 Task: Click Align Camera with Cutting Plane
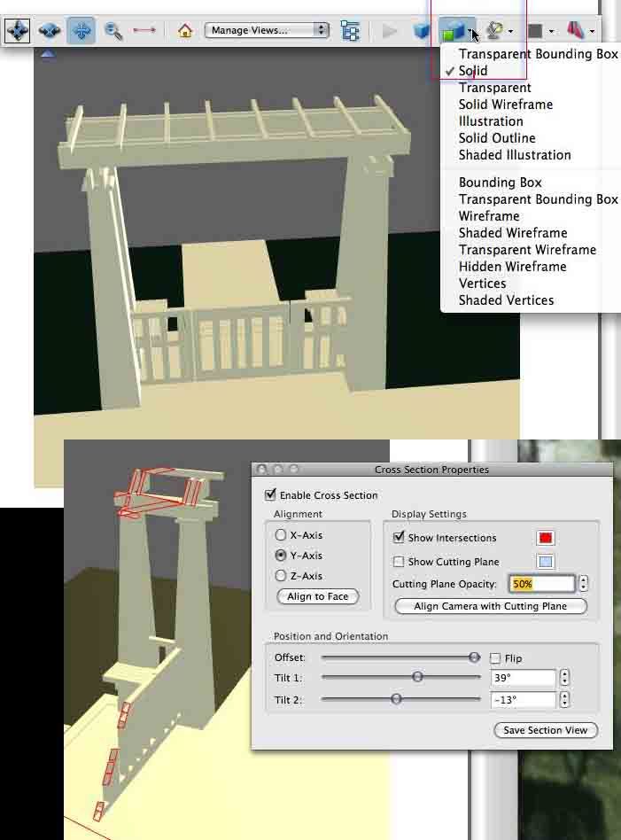[x=490, y=606]
